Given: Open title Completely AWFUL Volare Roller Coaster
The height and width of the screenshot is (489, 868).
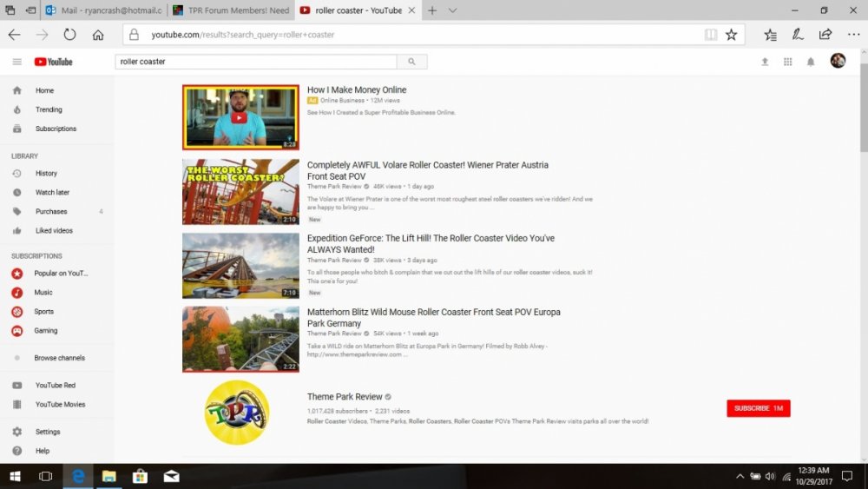Looking at the screenshot, I should 427,170.
